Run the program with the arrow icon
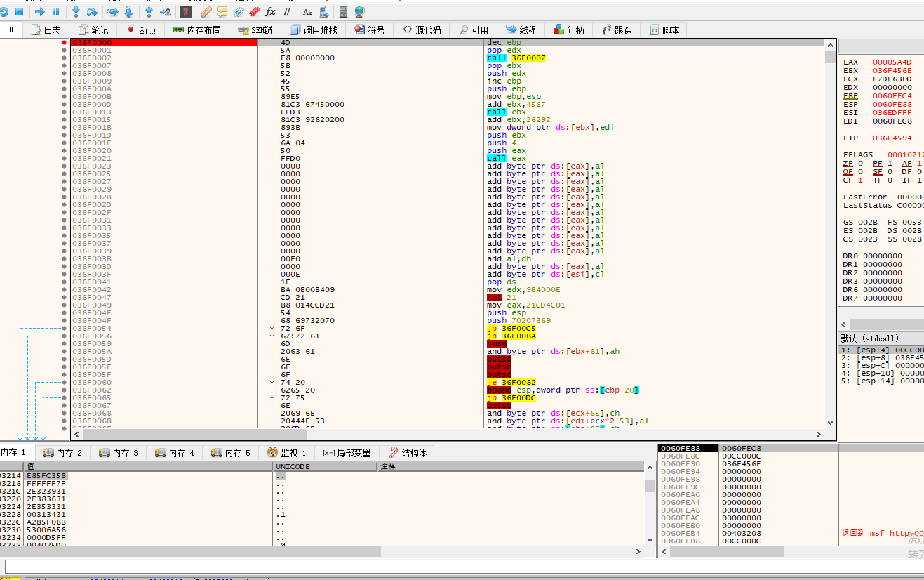 click(40, 12)
